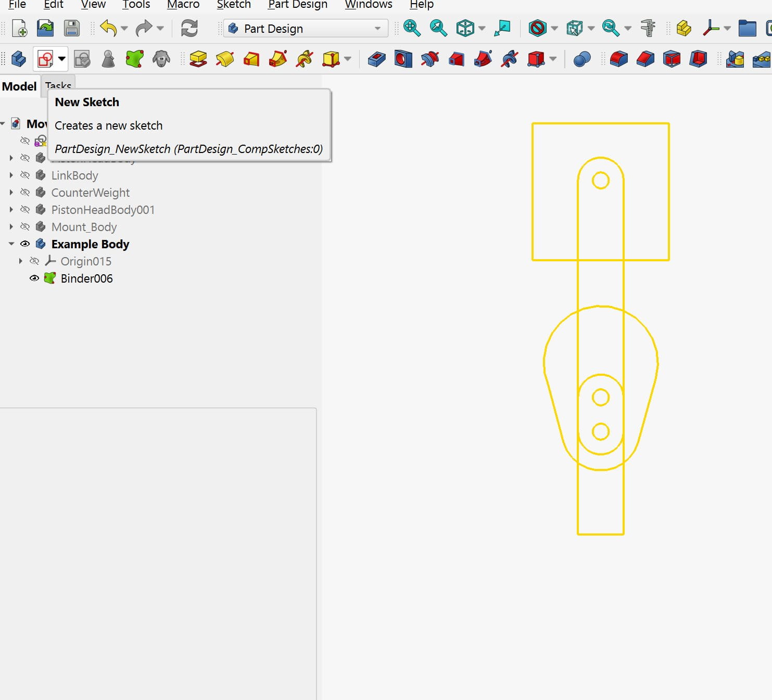Create a new sketch
Image resolution: width=772 pixels, height=700 pixels.
coord(45,59)
